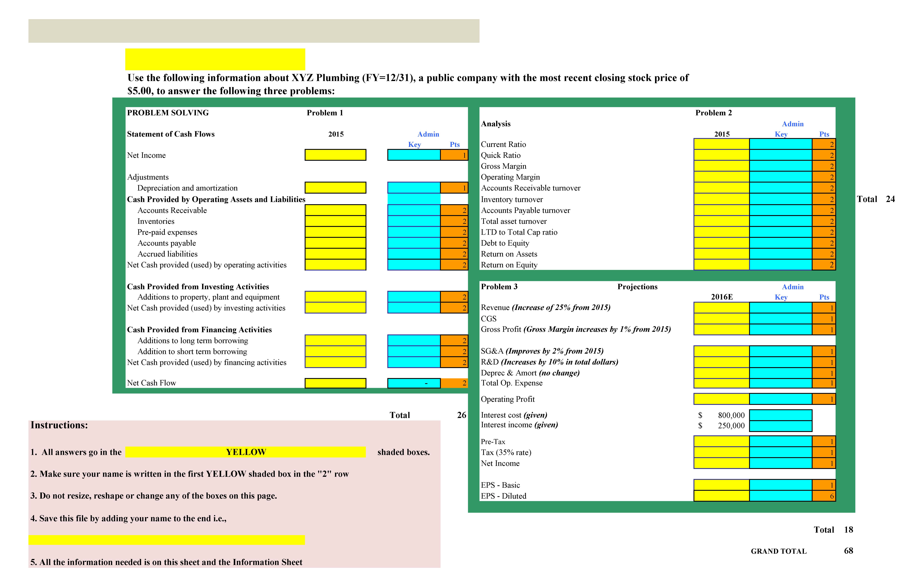Select the Inventories yellow input cell
Viewport: 914px width, 588px height.
coord(335,221)
